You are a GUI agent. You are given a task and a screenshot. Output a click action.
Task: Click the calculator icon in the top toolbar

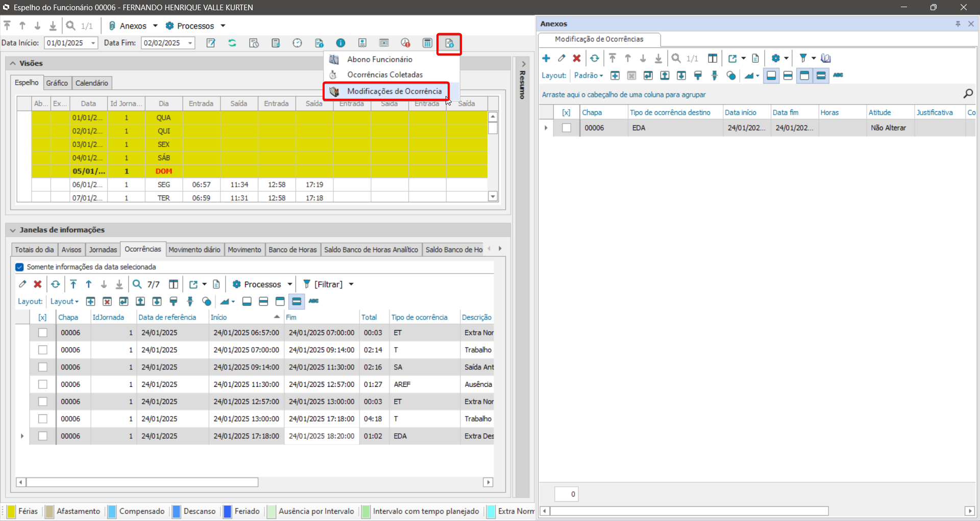(427, 43)
